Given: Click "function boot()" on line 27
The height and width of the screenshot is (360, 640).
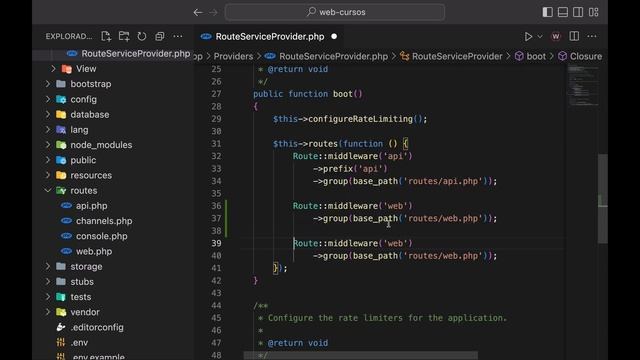Looking at the screenshot, I should (x=325, y=94).
